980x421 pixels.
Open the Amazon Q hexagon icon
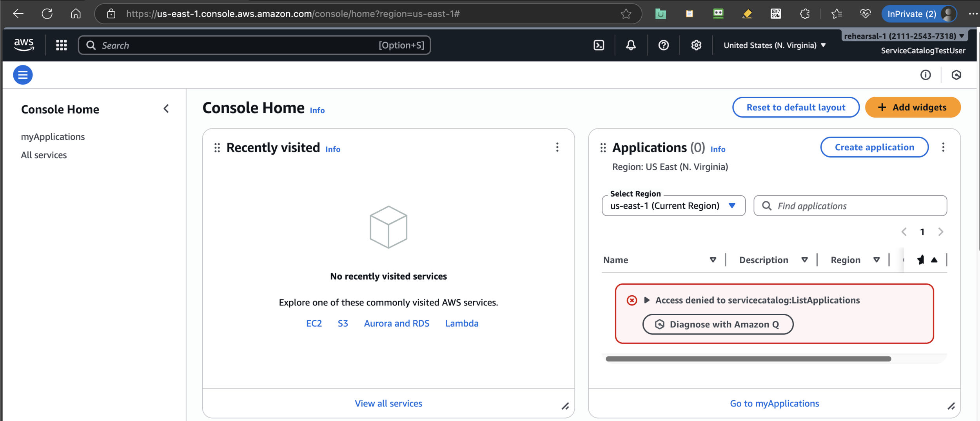[956, 75]
